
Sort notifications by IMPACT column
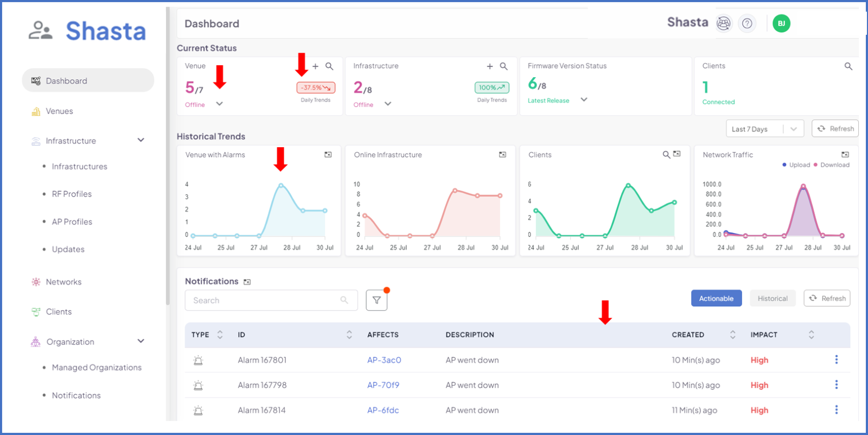click(812, 335)
